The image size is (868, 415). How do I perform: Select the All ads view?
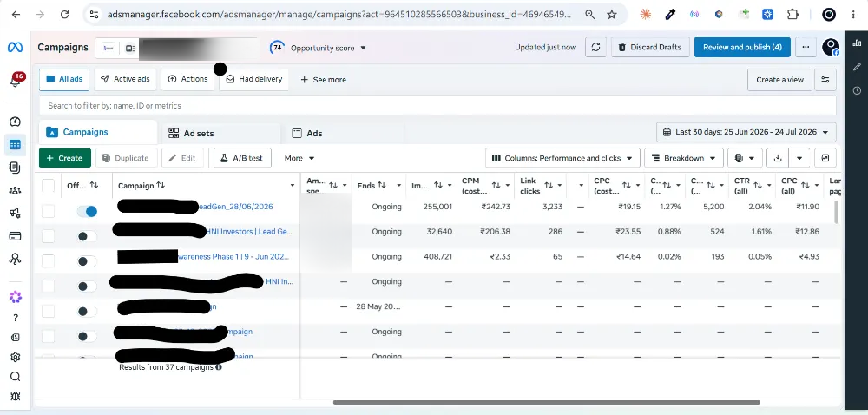pos(65,79)
